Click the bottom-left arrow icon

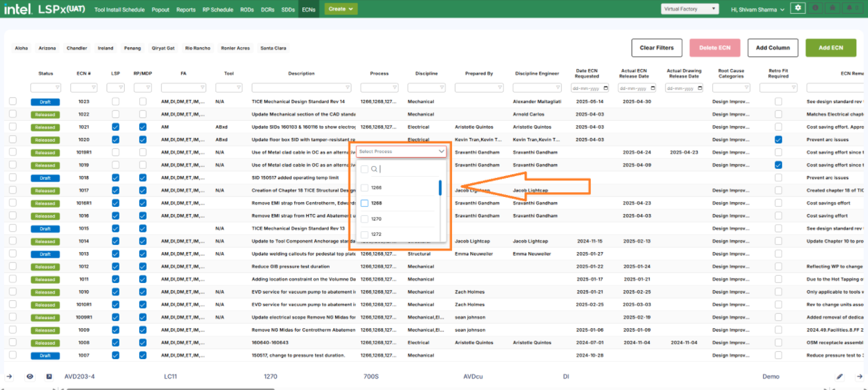pos(9,376)
